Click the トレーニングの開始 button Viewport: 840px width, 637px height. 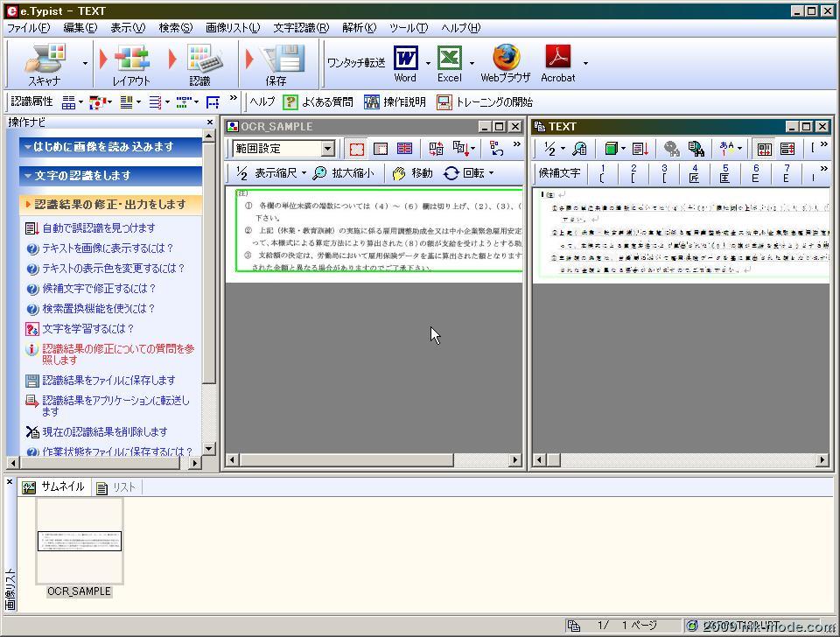pos(485,102)
